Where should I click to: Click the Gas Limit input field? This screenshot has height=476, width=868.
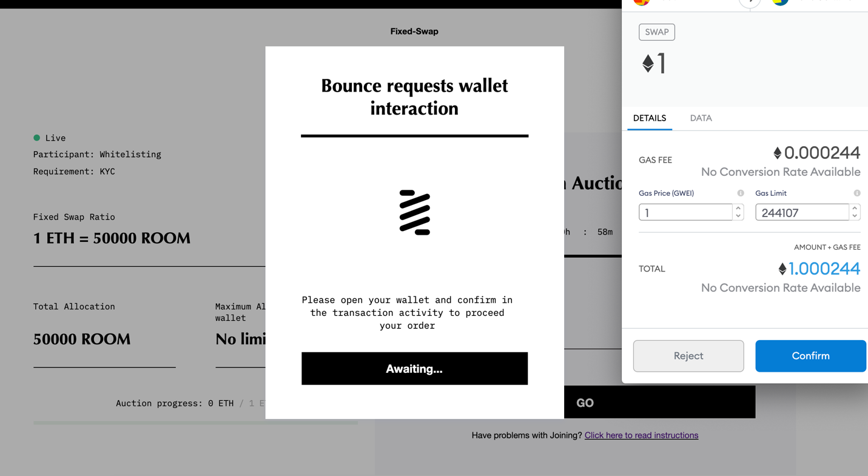click(802, 212)
